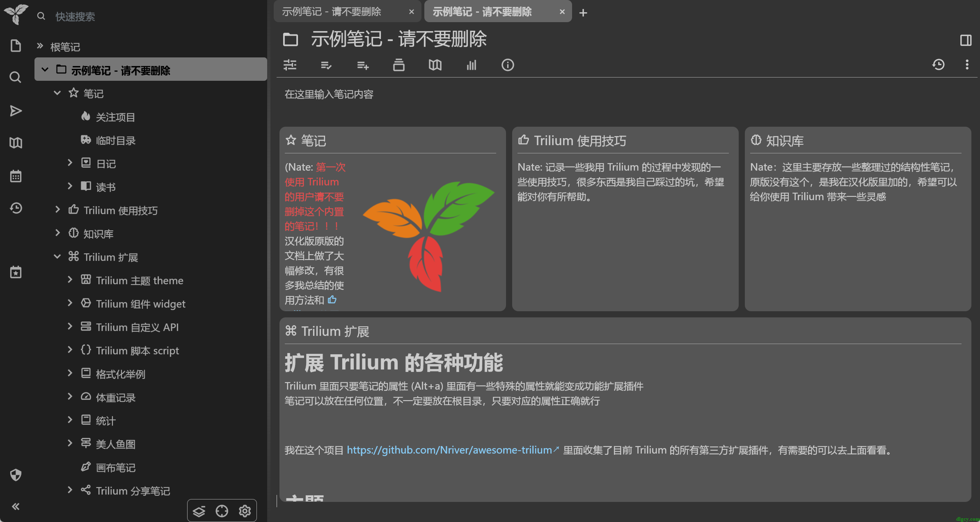Toggle right pane layout icon
Screen dimensions: 980x522
[x=966, y=40]
